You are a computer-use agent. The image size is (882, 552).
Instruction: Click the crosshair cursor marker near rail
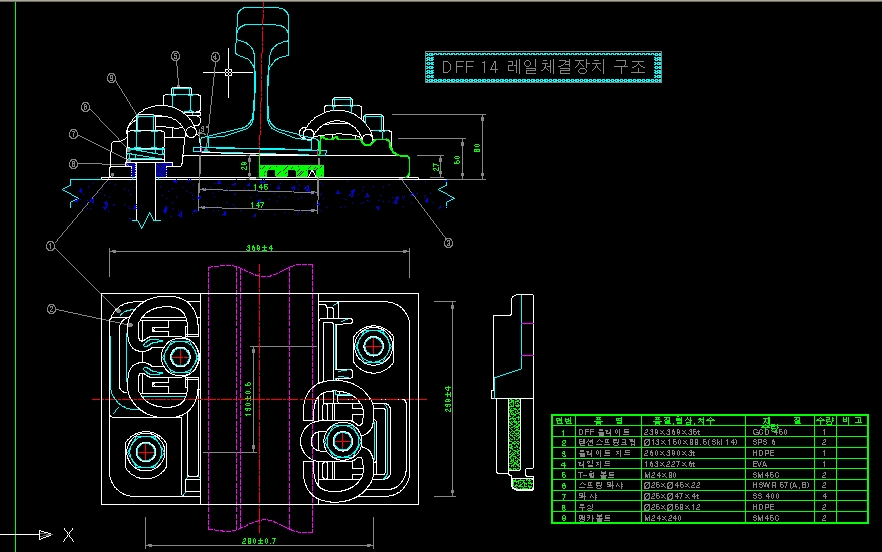click(230, 73)
